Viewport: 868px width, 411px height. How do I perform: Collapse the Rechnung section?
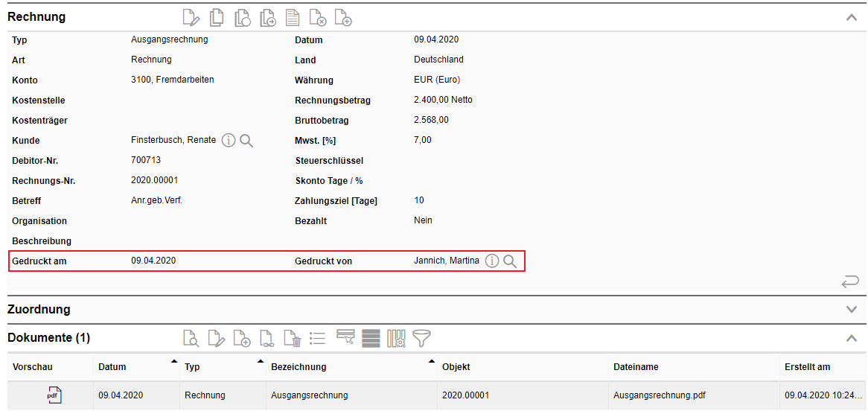pyautogui.click(x=852, y=17)
